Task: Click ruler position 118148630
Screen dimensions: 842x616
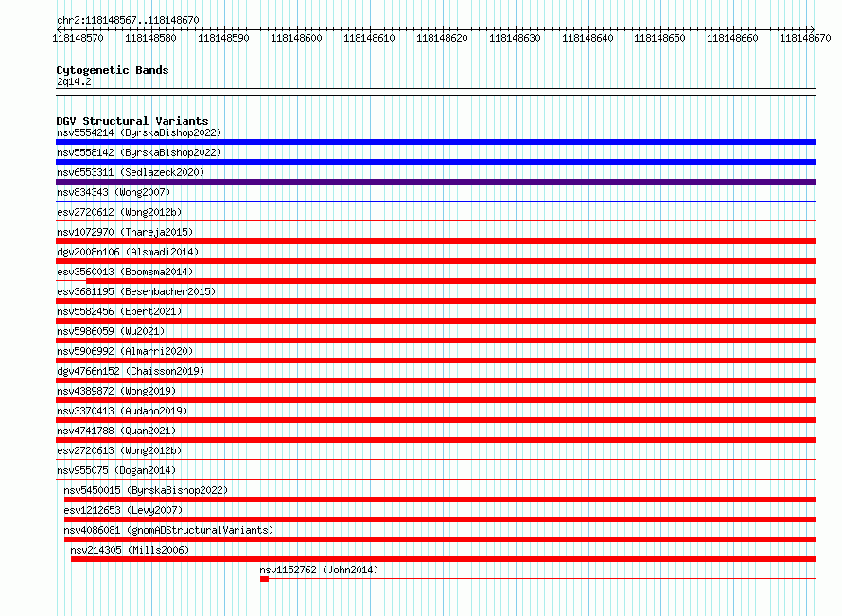Action: [515, 38]
